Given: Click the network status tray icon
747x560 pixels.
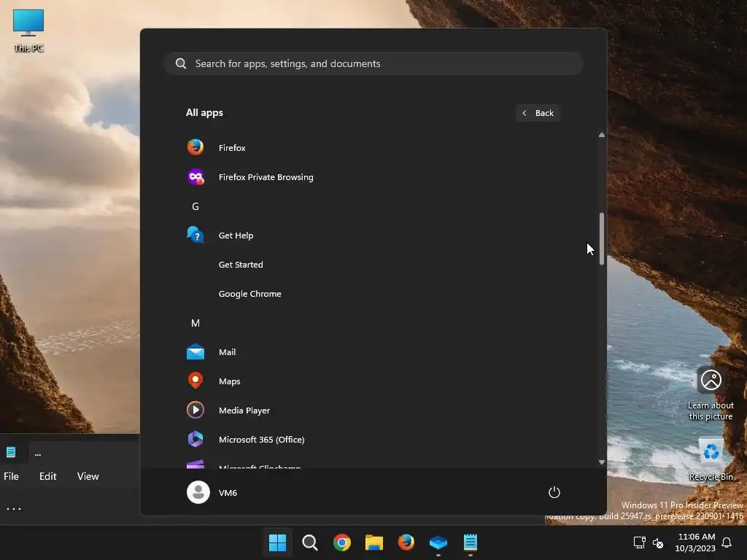Looking at the screenshot, I should point(639,542).
